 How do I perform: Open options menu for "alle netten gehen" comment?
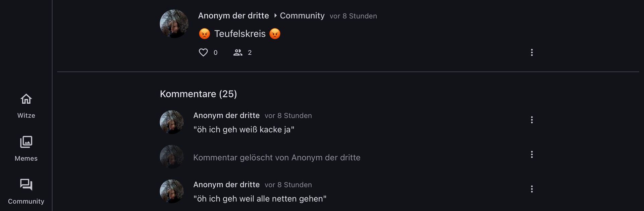pos(532,189)
